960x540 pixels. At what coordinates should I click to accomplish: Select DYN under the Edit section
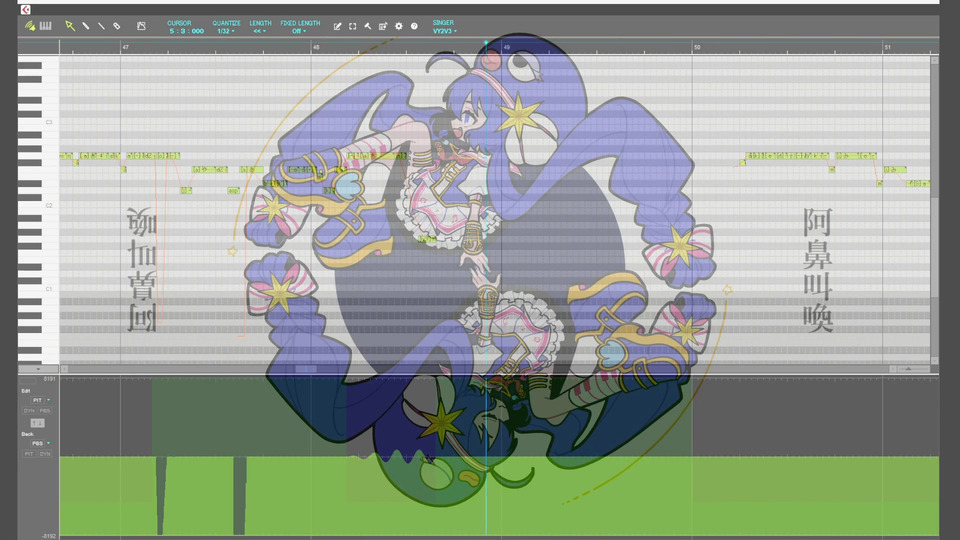point(29,411)
